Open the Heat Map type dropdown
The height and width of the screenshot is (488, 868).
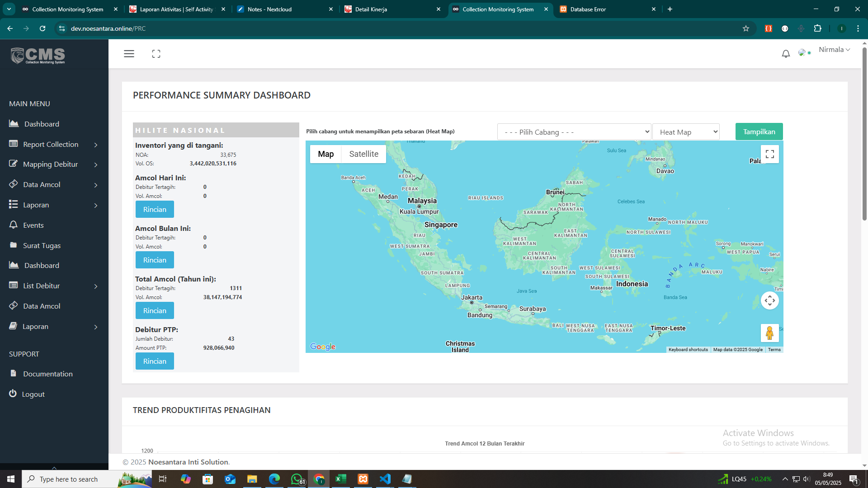tap(686, 132)
